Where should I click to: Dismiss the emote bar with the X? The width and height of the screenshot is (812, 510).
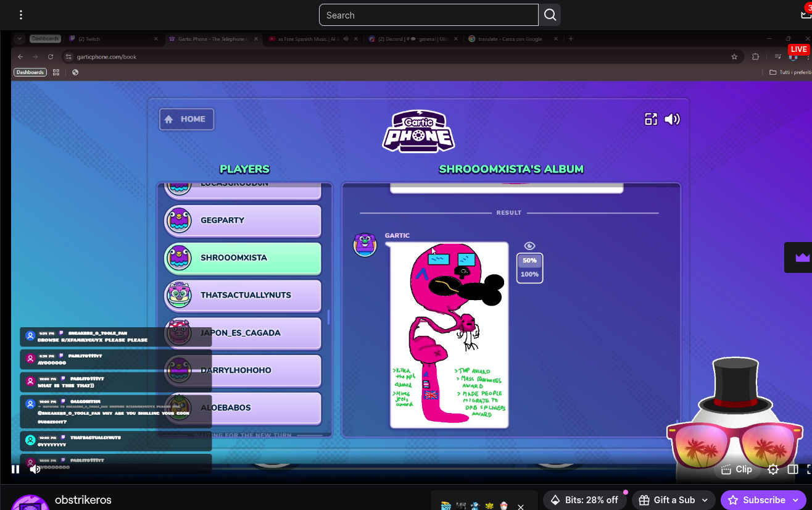(521, 506)
